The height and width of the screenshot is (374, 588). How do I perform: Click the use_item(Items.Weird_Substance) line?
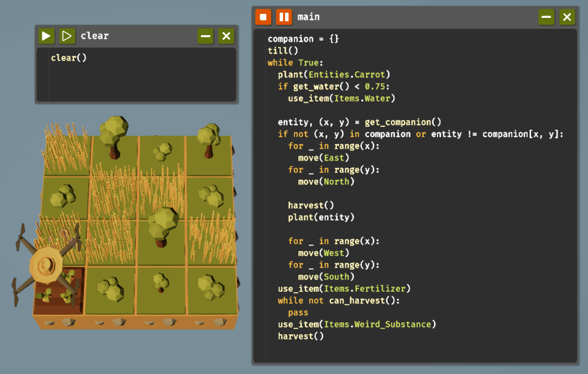tap(357, 325)
